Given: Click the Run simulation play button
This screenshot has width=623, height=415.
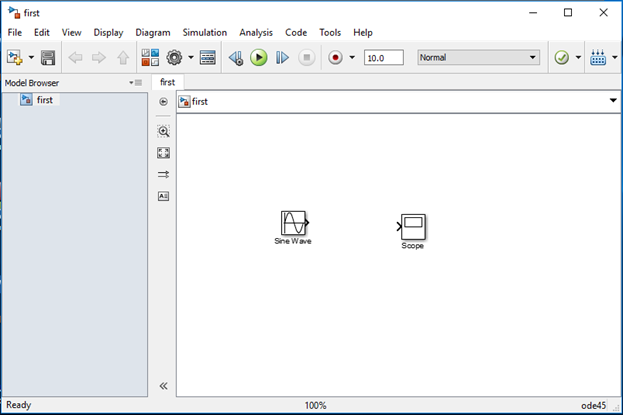Looking at the screenshot, I should point(259,58).
